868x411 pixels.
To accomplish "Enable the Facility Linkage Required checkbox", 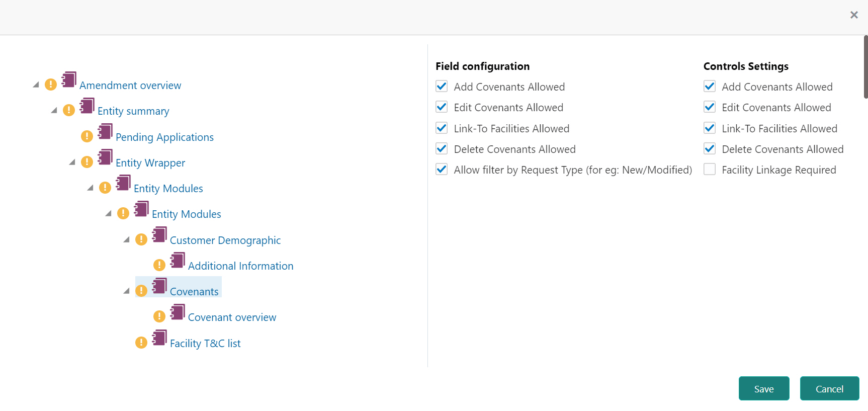I will [x=710, y=170].
